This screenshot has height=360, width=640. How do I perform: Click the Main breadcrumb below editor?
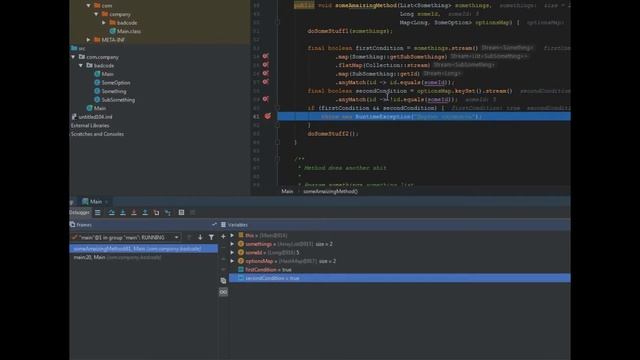[287, 191]
